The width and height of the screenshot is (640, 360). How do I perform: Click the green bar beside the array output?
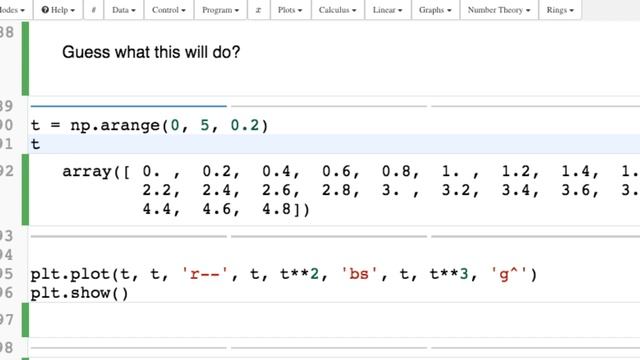click(x=25, y=190)
